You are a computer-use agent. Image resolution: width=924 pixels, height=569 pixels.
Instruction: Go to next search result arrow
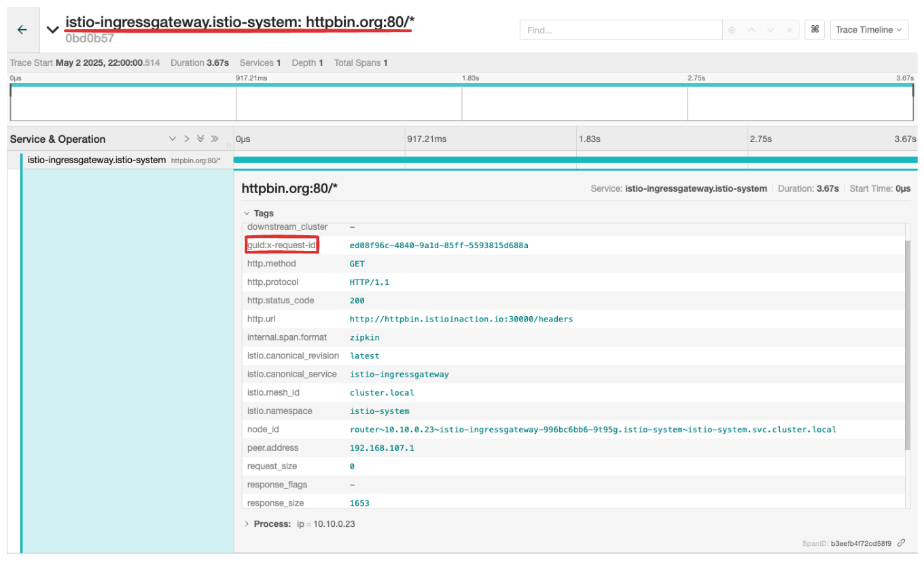click(x=770, y=30)
